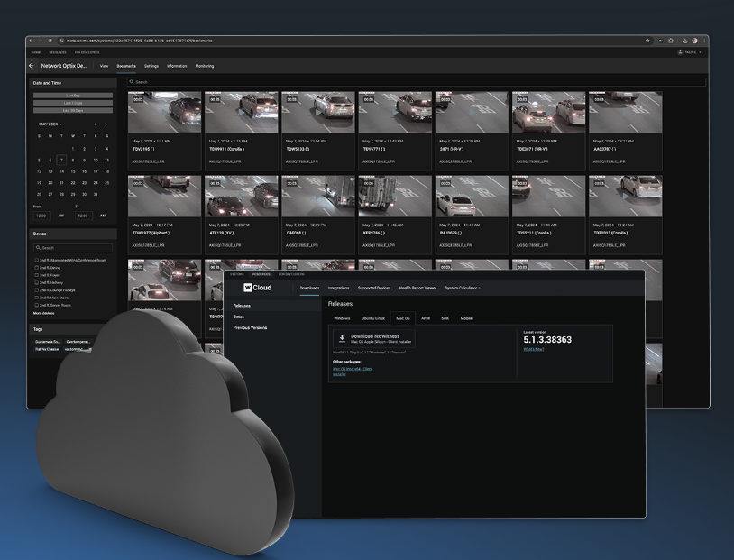This screenshot has width=734, height=560.
Task: Switch to the Settings tab
Action: [x=151, y=66]
